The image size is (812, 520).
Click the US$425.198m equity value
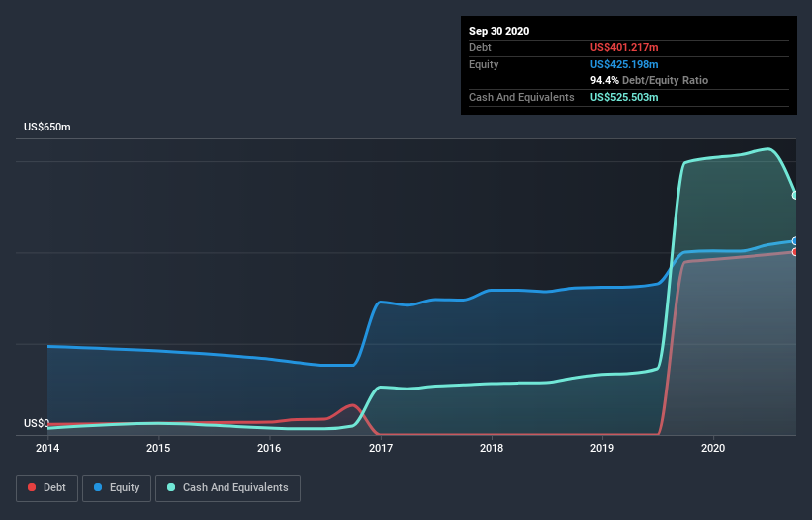coord(624,64)
